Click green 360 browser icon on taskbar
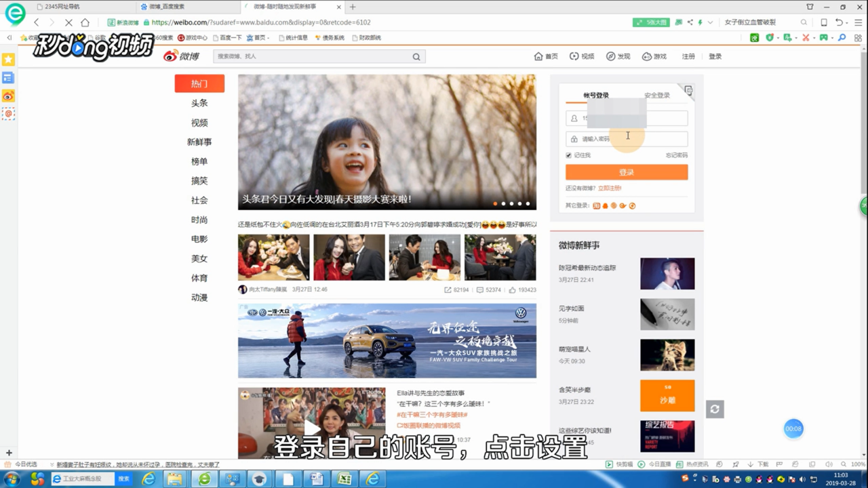Viewport: 868px width, 488px height. pyautogui.click(x=204, y=479)
